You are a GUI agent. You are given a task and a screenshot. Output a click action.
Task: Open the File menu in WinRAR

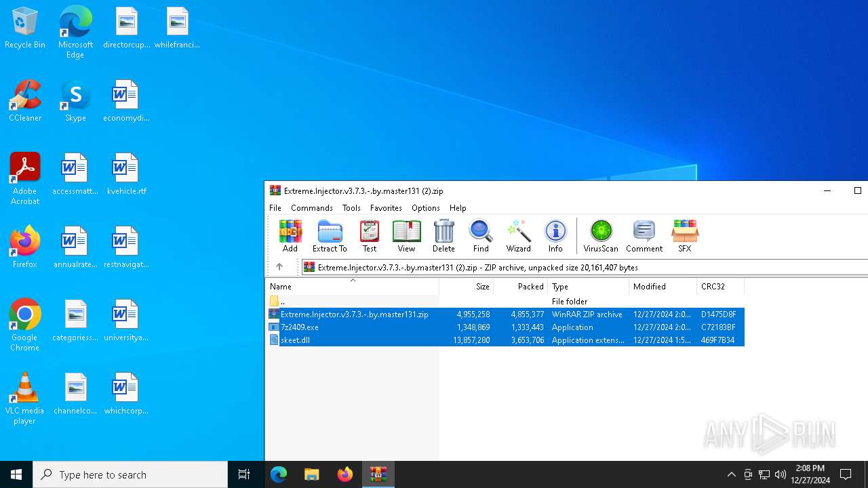[275, 208]
